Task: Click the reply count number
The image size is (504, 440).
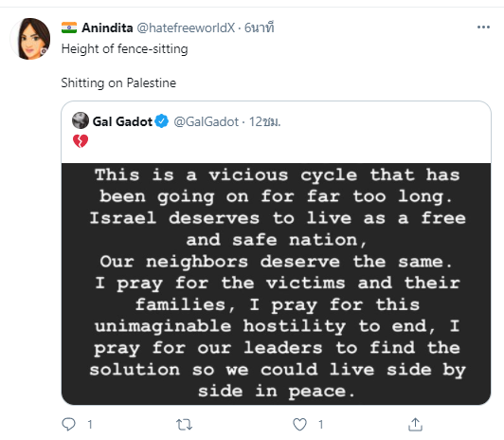Action: point(90,425)
